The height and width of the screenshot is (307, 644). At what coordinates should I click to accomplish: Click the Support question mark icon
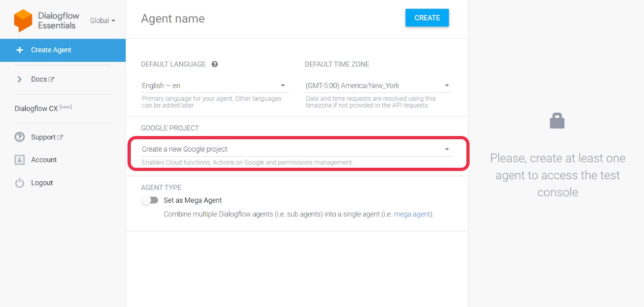tap(20, 137)
